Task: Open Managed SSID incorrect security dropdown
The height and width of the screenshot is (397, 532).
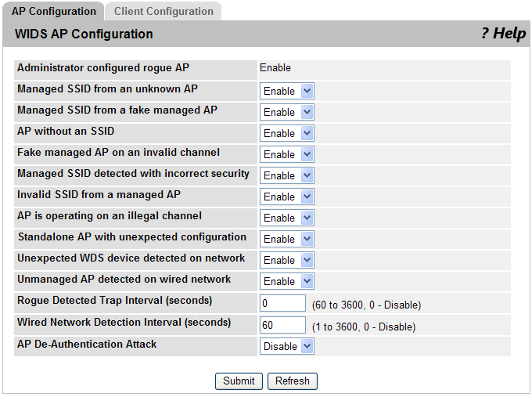Action: (286, 175)
